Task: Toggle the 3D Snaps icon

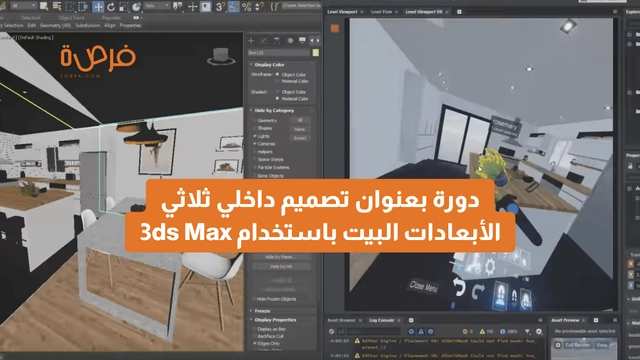Action: tap(220, 7)
